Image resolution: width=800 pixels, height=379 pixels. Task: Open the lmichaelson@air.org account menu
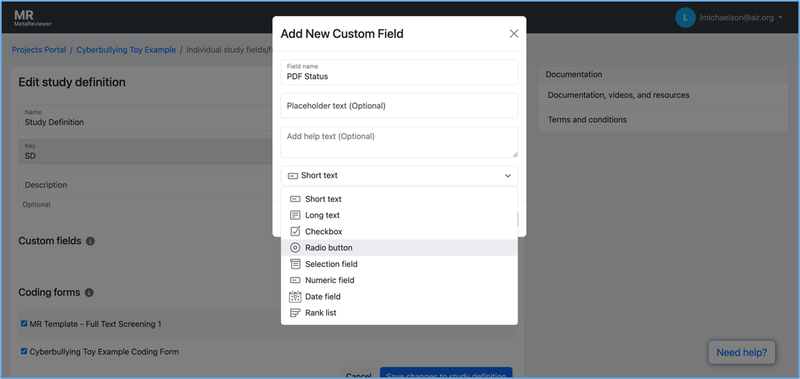[729, 18]
